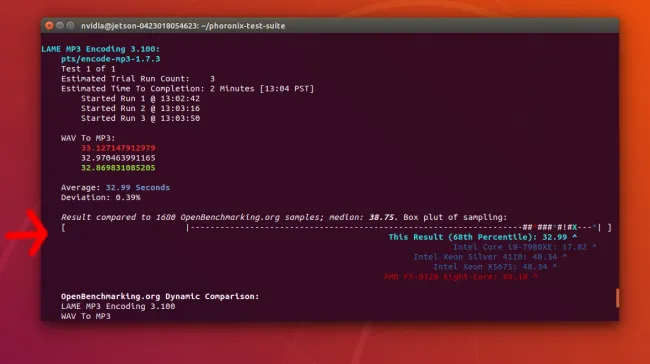Maximize the terminal window
The height and width of the screenshot is (364, 650).
(70, 25)
